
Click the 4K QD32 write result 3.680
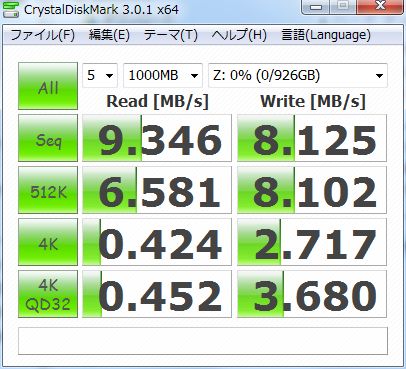(x=312, y=294)
